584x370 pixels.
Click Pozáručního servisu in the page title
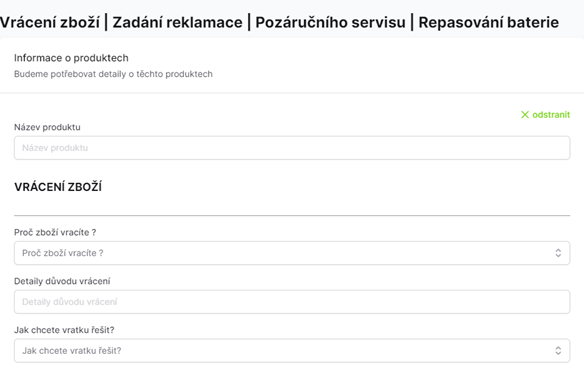(330, 22)
